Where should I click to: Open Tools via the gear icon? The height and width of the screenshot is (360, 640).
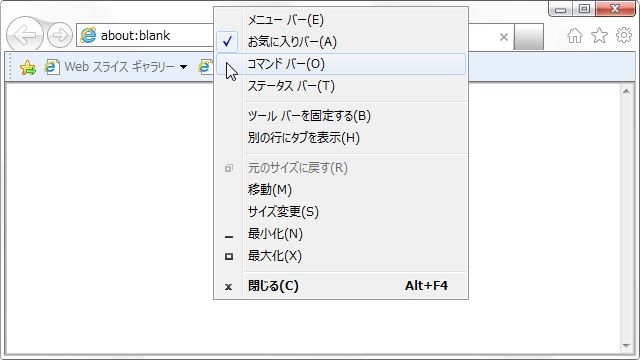(x=624, y=35)
